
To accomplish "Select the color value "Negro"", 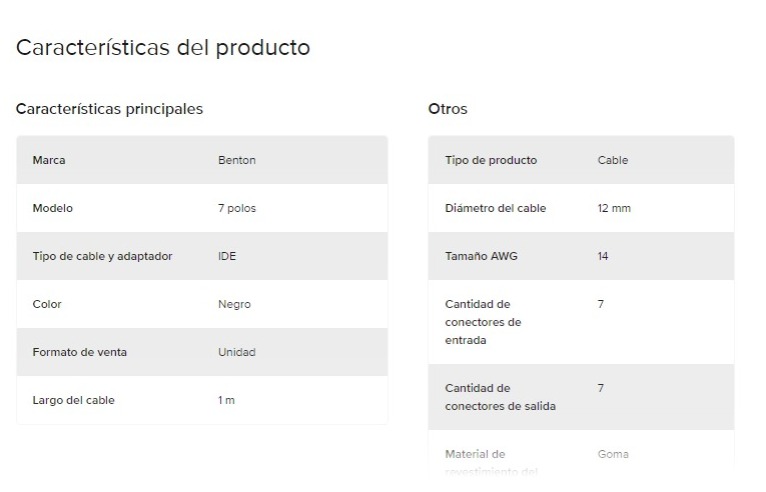I will pyautogui.click(x=234, y=304).
